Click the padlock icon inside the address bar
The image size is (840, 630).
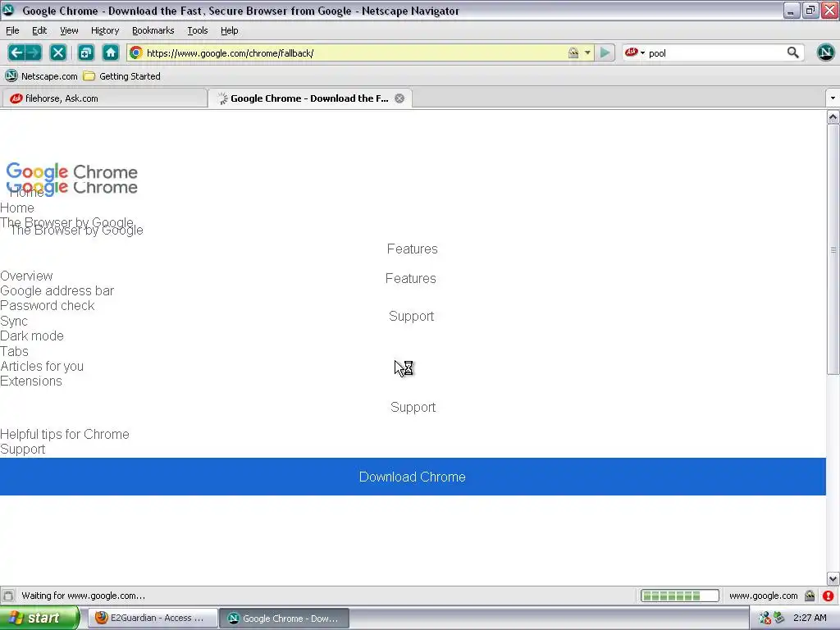pos(573,52)
